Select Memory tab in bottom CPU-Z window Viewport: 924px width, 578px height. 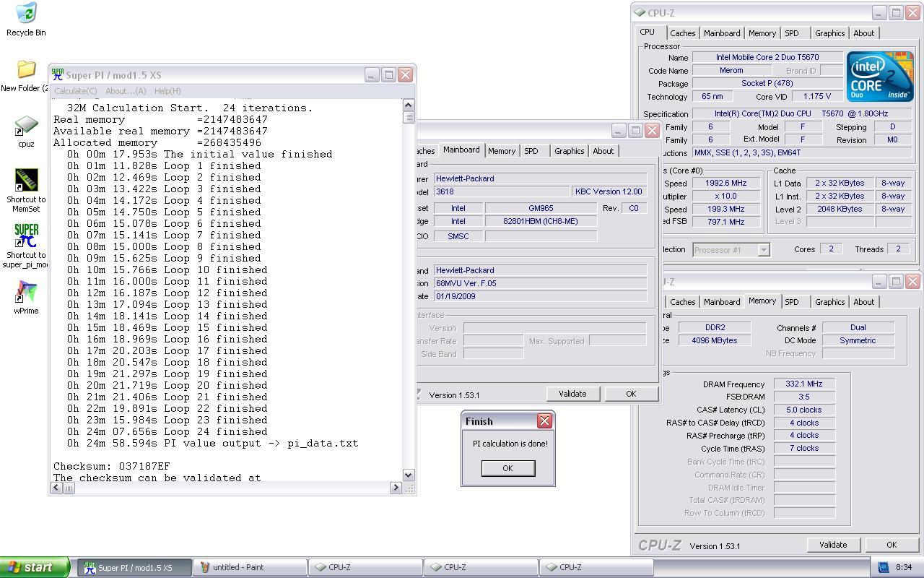coord(762,301)
